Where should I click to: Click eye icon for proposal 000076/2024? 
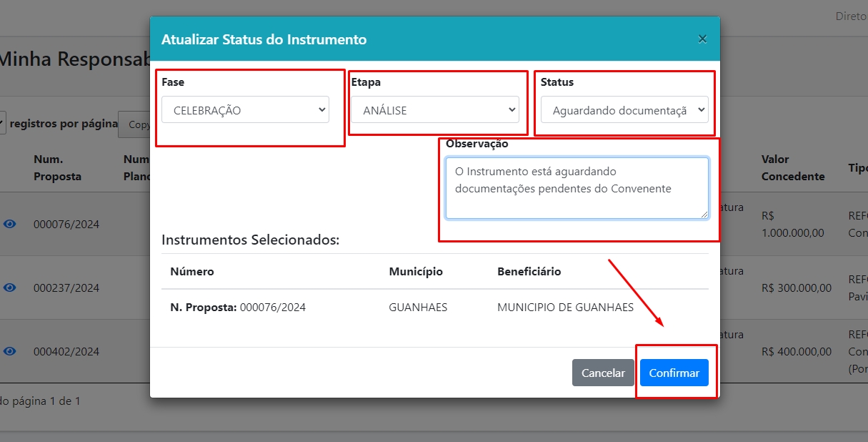9,224
